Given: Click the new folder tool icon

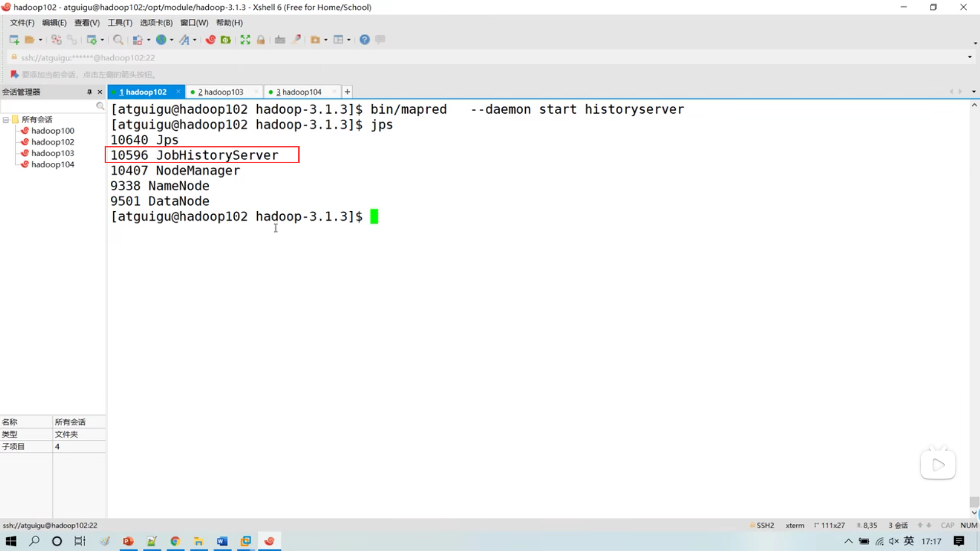Looking at the screenshot, I should pos(315,40).
